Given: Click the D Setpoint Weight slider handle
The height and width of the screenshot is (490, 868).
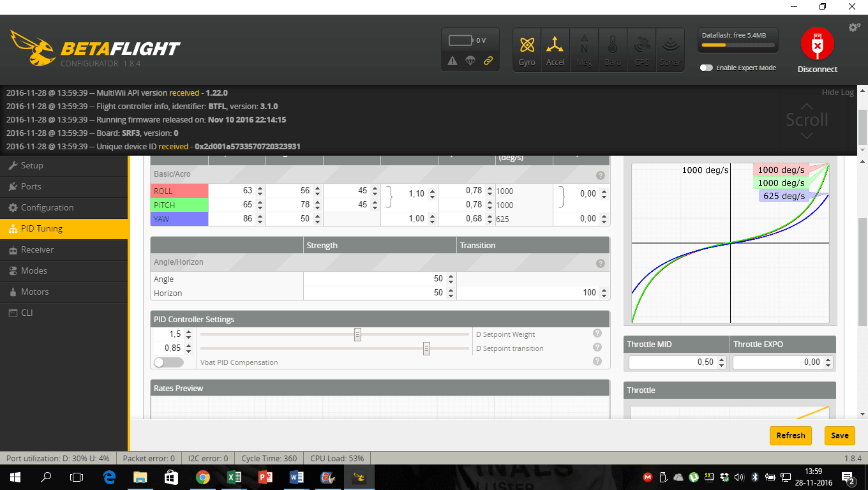Looking at the screenshot, I should (358, 334).
